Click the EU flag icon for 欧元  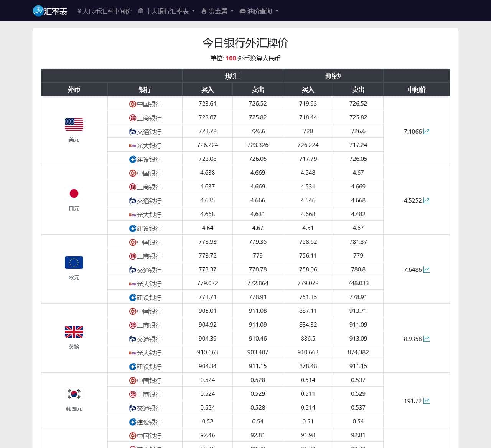pyautogui.click(x=74, y=263)
